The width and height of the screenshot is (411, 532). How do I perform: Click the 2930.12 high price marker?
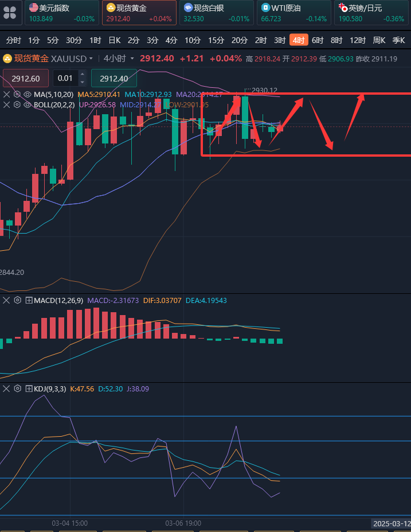(x=264, y=90)
